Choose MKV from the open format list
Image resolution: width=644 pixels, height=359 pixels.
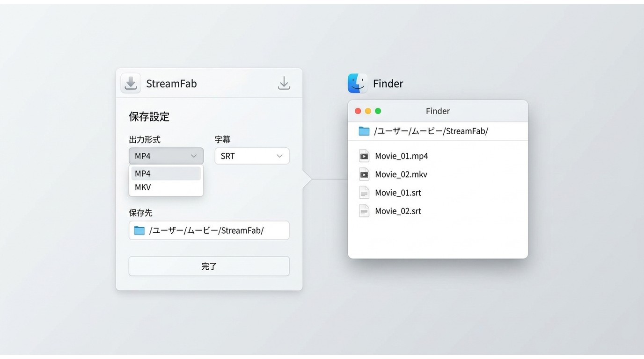tap(166, 187)
